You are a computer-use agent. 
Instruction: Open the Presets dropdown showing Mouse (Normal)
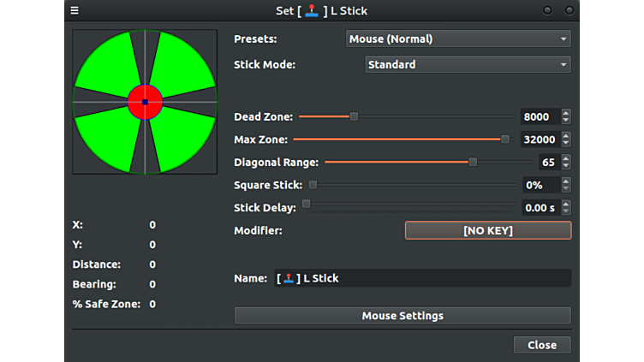coord(458,39)
